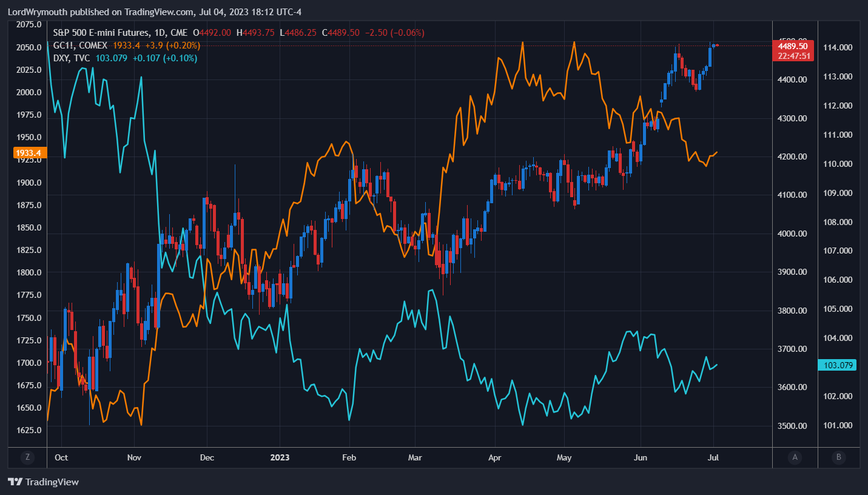Select the 22:47:51 bar countdown label
Screen dimensions: 868x495
pos(793,56)
